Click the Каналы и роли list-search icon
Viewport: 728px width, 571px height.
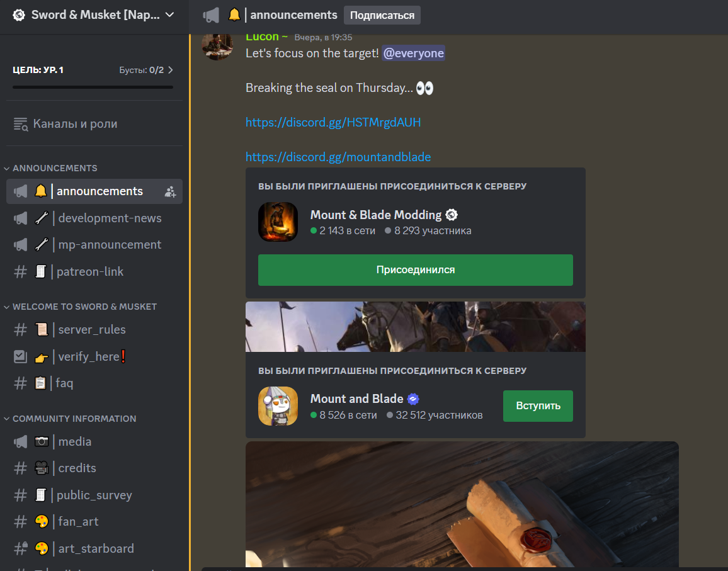coord(20,124)
